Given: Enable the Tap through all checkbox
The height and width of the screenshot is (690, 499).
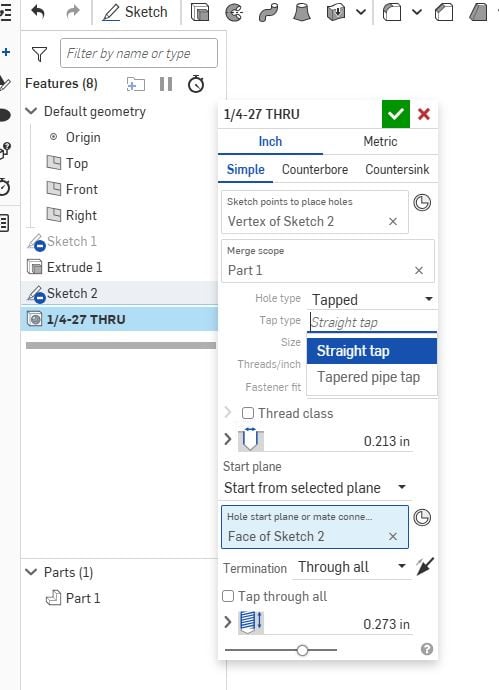Looking at the screenshot, I should pyautogui.click(x=228, y=596).
